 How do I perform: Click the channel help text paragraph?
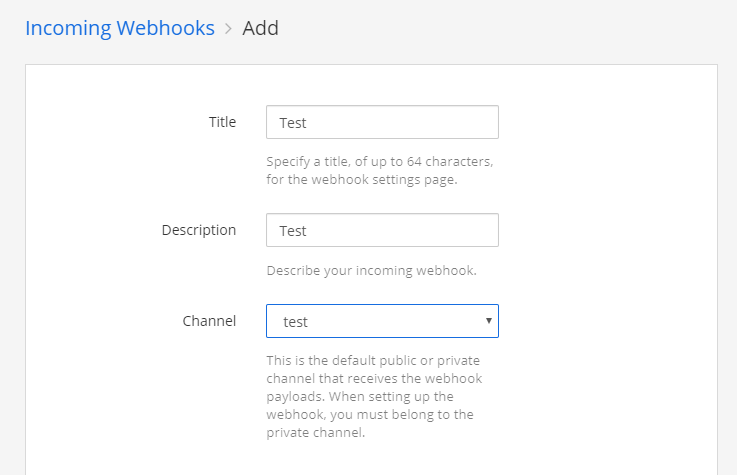pos(374,397)
